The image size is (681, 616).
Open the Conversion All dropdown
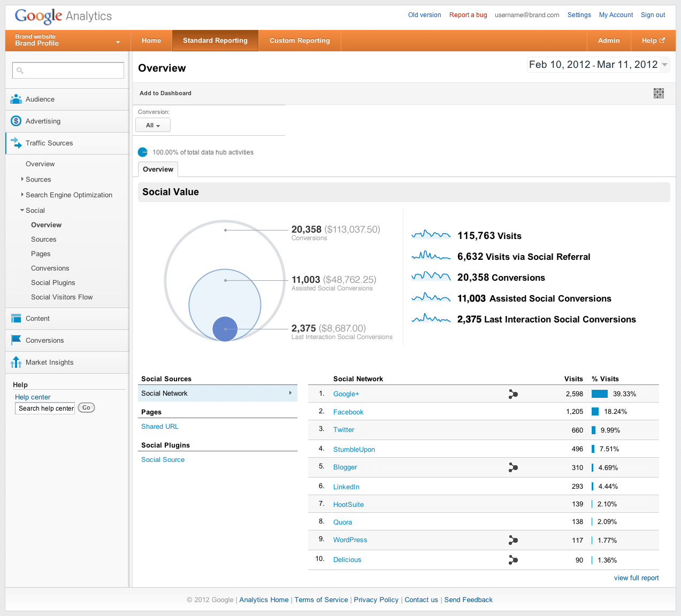(153, 125)
